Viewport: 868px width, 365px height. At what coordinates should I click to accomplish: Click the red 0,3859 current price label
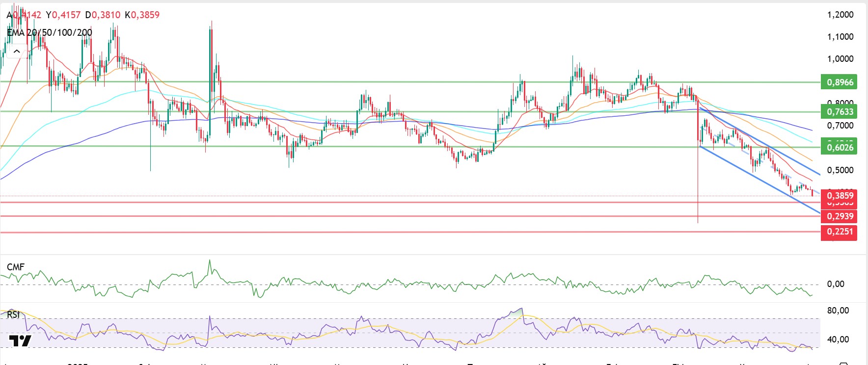[x=839, y=196]
